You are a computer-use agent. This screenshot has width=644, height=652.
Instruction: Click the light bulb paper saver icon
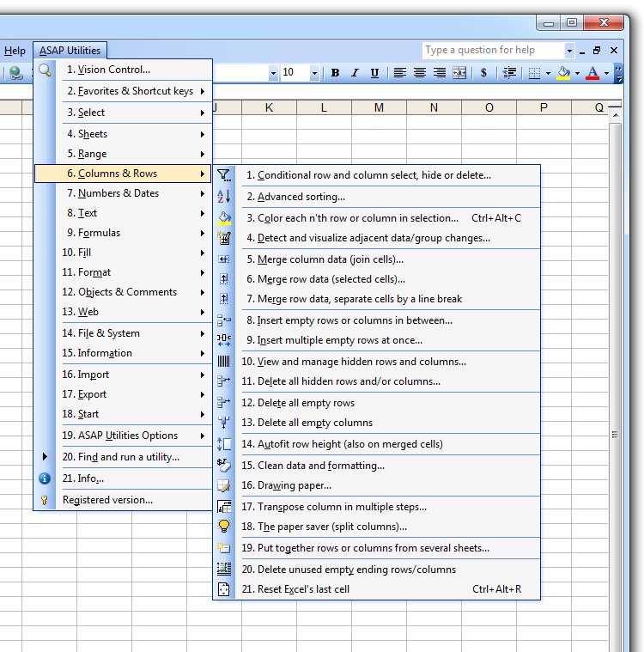223,527
